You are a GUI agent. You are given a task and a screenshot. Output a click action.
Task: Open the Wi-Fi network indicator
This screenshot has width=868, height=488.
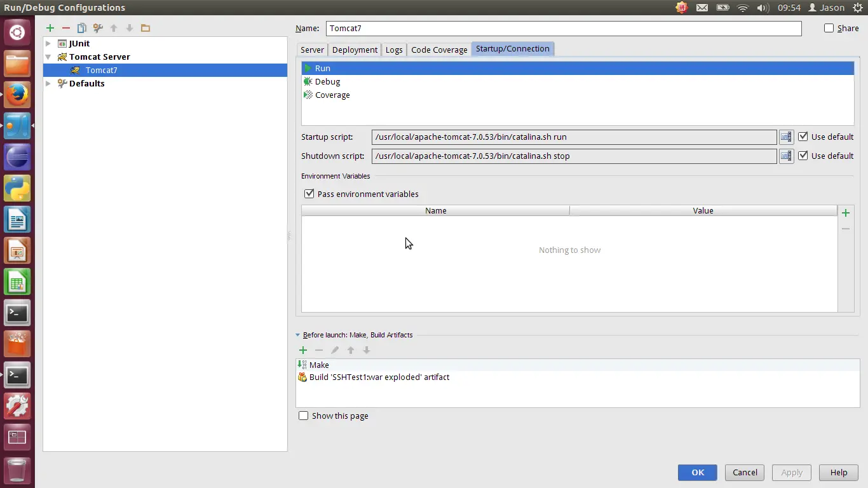(743, 8)
